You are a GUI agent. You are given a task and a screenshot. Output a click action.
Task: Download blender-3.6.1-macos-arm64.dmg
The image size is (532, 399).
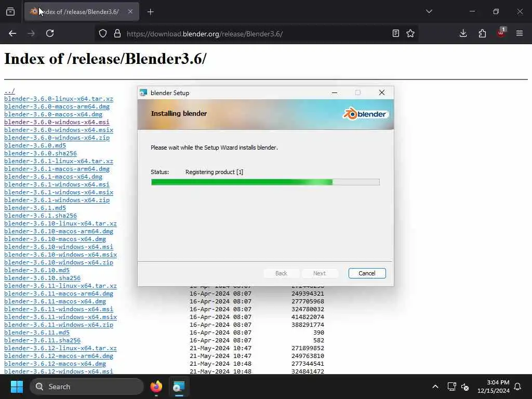pos(57,169)
